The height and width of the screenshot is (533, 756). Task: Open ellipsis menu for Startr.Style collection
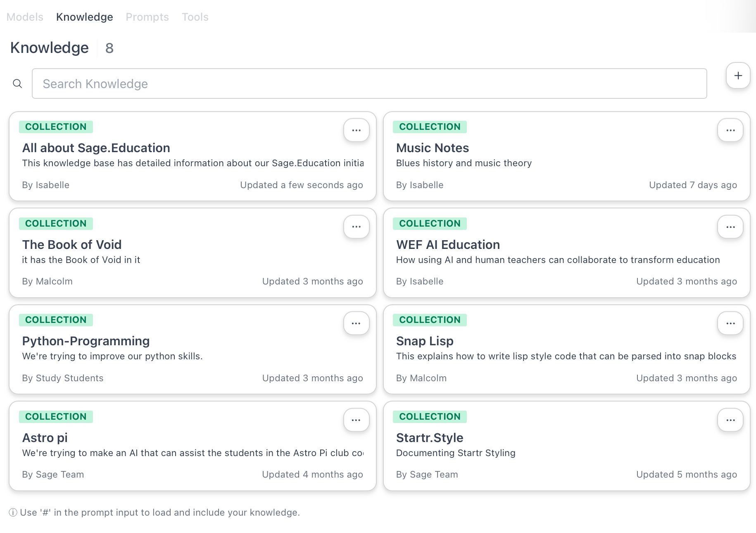pos(730,420)
